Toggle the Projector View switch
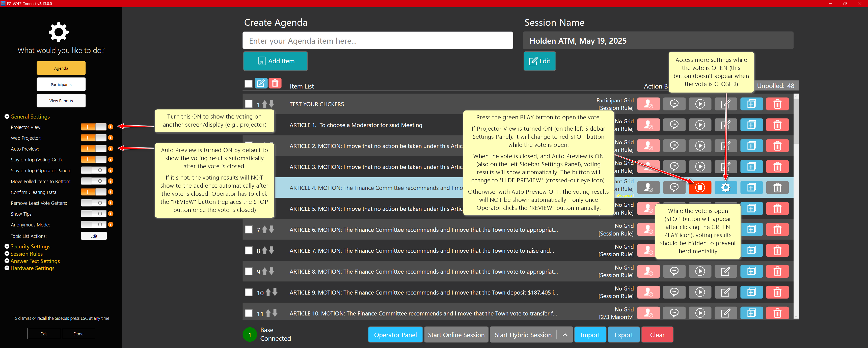The height and width of the screenshot is (348, 868). point(94,127)
